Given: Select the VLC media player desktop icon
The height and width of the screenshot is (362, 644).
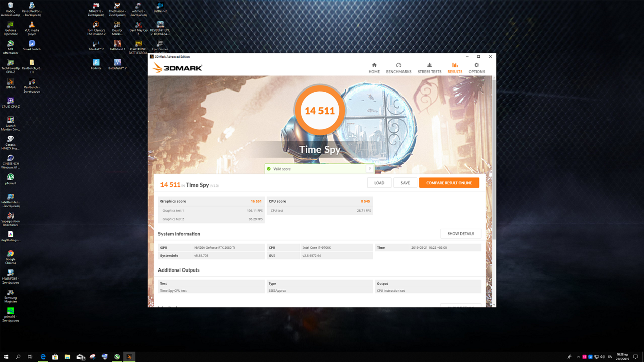Looking at the screenshot, I should coord(31,28).
